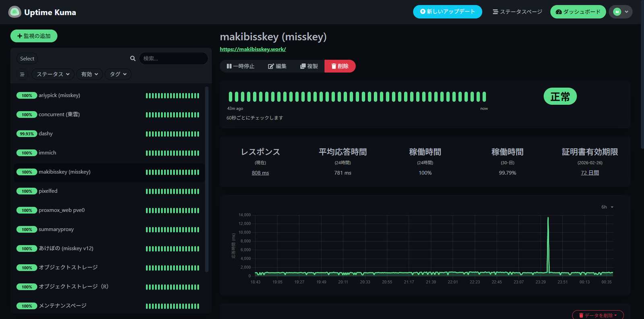Click the Uptime Kuma logo icon
644x319 pixels.
pos(15,12)
